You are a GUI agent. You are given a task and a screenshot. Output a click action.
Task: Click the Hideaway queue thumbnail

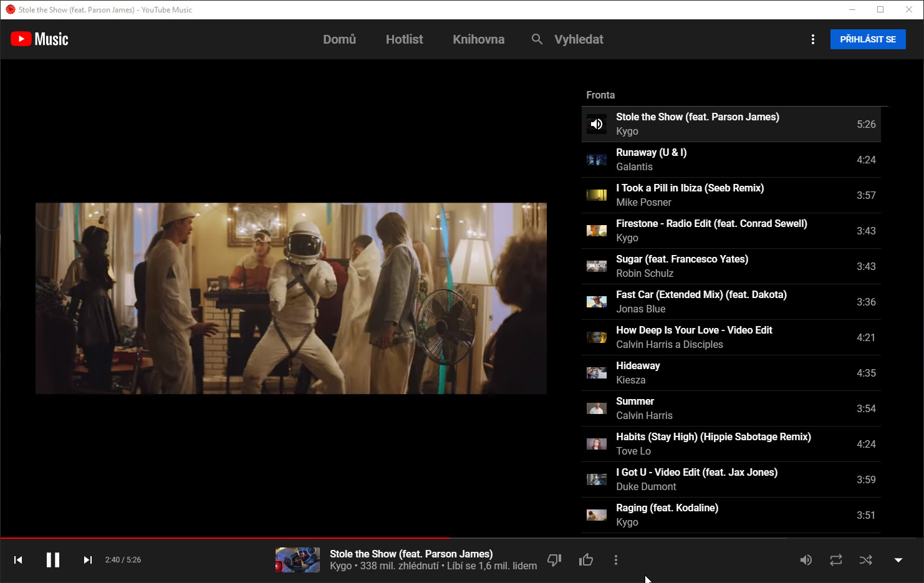597,373
